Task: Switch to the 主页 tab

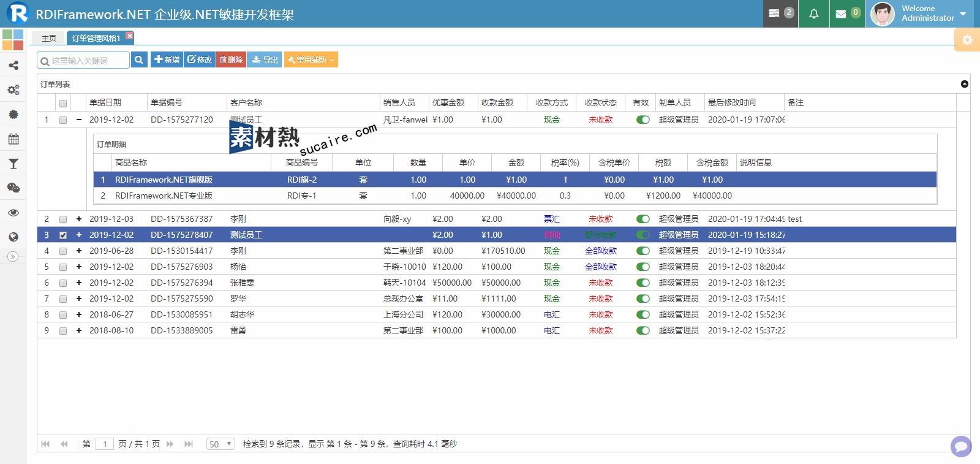Action: (49, 38)
